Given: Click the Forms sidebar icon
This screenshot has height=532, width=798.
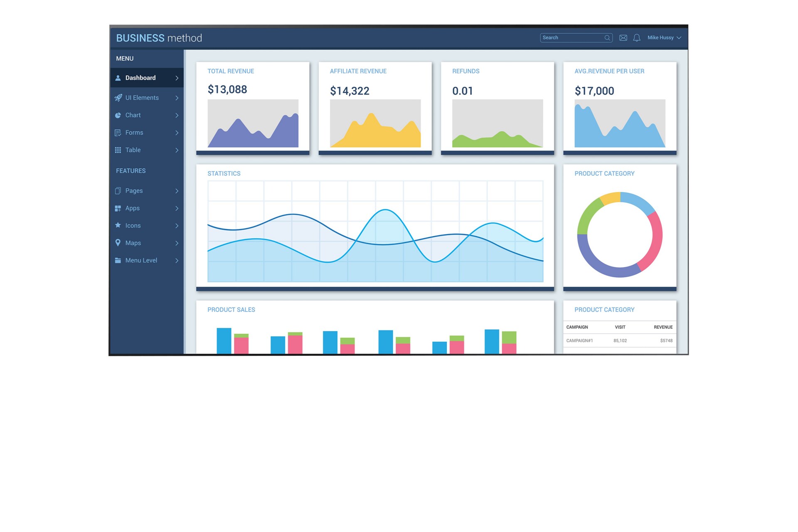Looking at the screenshot, I should click(x=118, y=133).
